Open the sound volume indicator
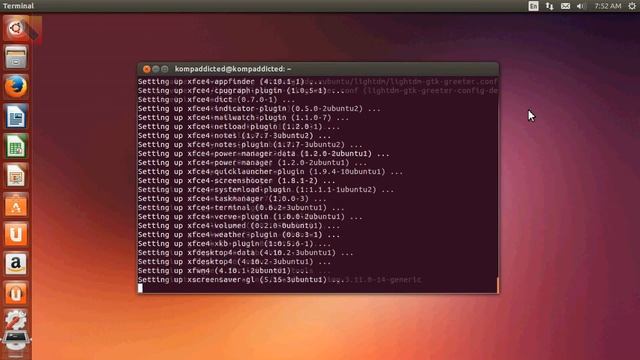This screenshot has height=360, width=640. point(580,6)
